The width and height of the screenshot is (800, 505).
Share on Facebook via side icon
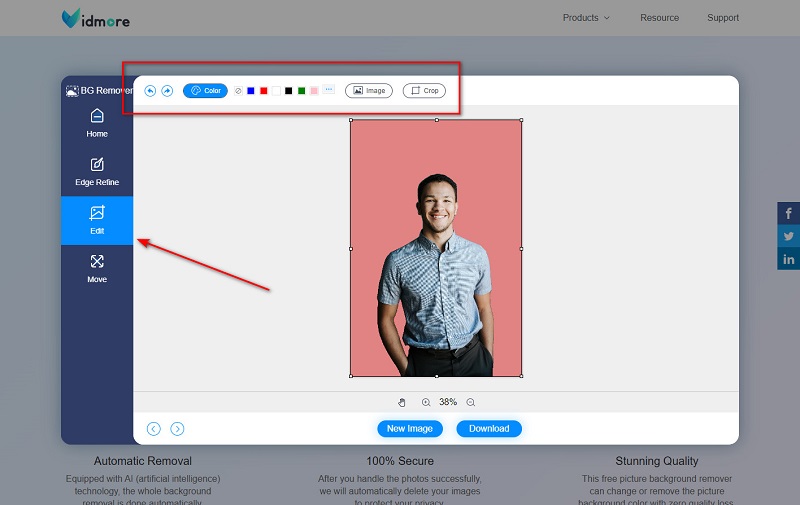click(x=788, y=213)
